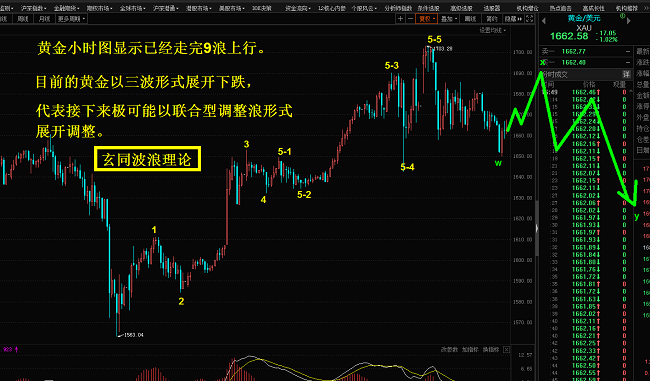Close the indicator sub-panel with X box

[x=506, y=350]
